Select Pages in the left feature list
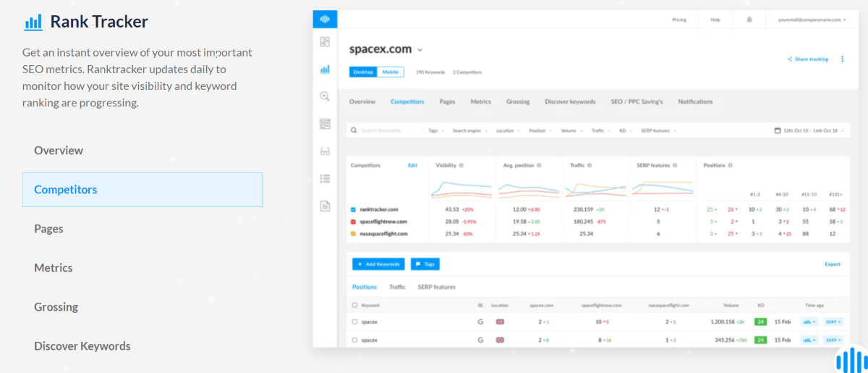Screen dimensions: 868x373 pos(48,229)
